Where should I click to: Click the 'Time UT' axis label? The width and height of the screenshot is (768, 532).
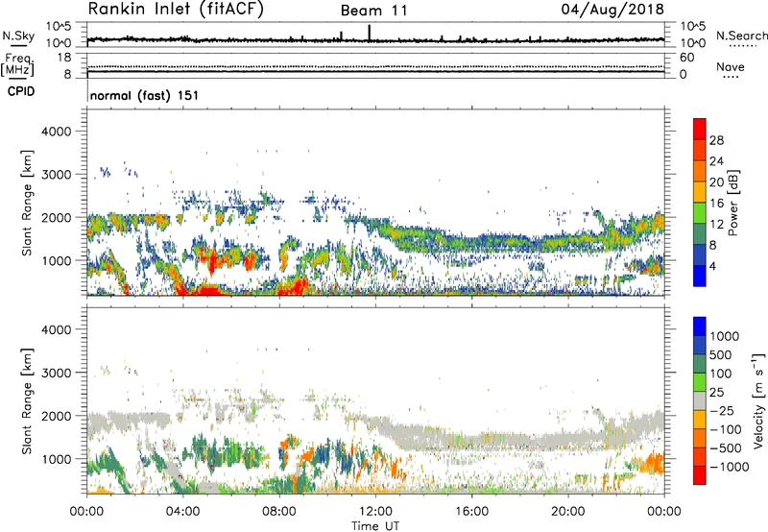point(375,525)
